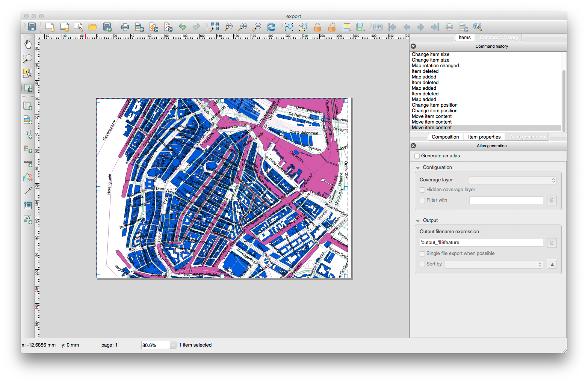Click the Save project icon
This screenshot has height=383, width=588.
coord(32,27)
